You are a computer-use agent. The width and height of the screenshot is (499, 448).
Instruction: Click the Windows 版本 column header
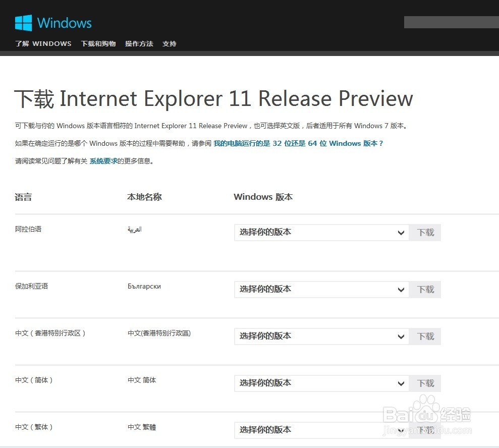click(x=263, y=197)
